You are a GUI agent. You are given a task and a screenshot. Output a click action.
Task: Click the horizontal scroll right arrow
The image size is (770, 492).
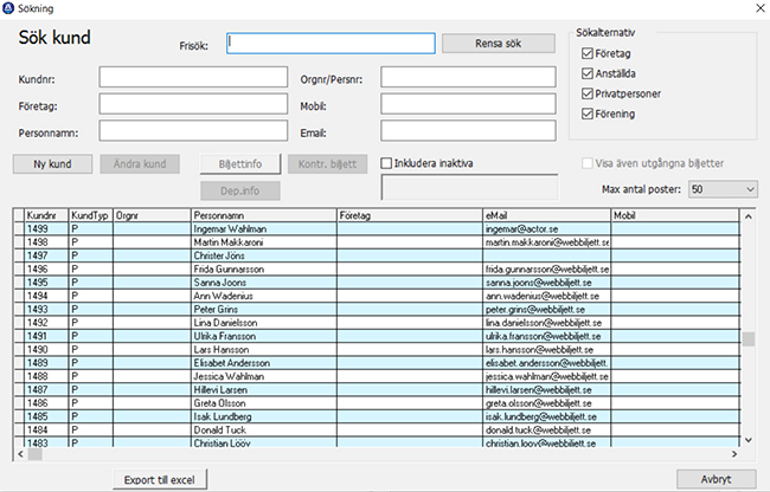tap(734, 454)
